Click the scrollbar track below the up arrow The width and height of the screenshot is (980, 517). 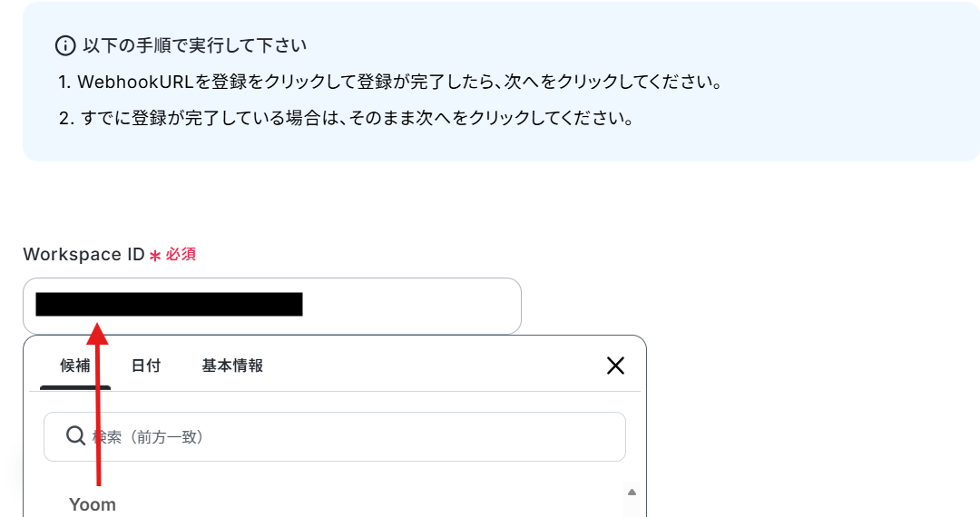(x=632, y=507)
